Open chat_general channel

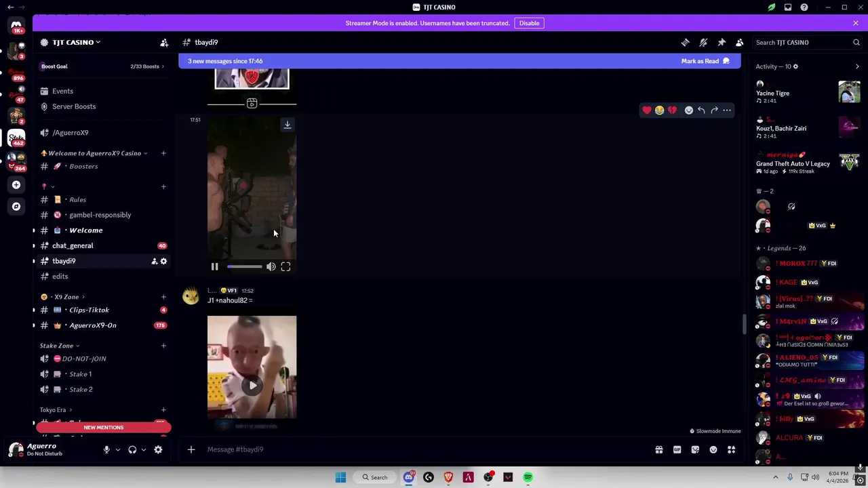pos(102,245)
